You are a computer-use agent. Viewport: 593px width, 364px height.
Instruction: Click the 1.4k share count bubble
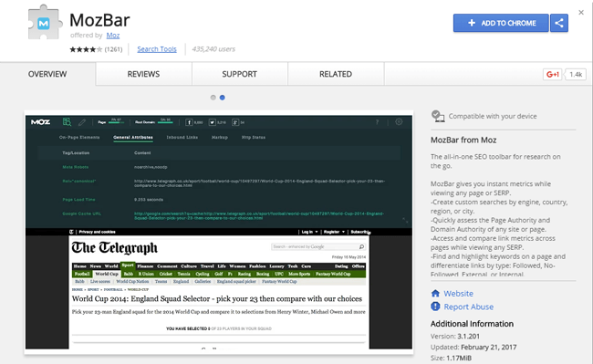(x=576, y=75)
